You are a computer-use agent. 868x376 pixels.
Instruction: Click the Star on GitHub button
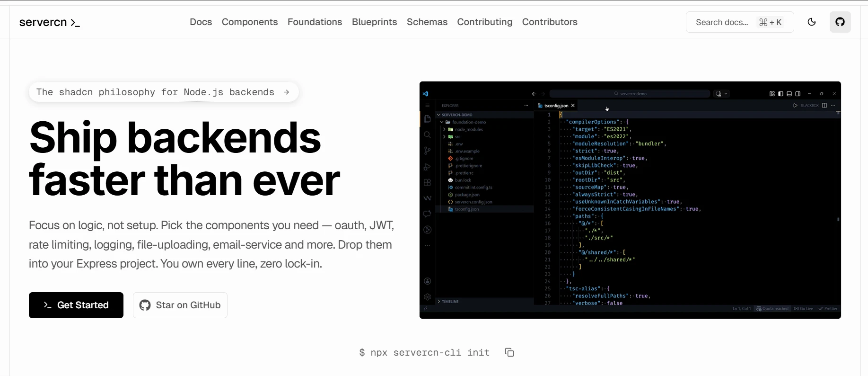tap(180, 305)
